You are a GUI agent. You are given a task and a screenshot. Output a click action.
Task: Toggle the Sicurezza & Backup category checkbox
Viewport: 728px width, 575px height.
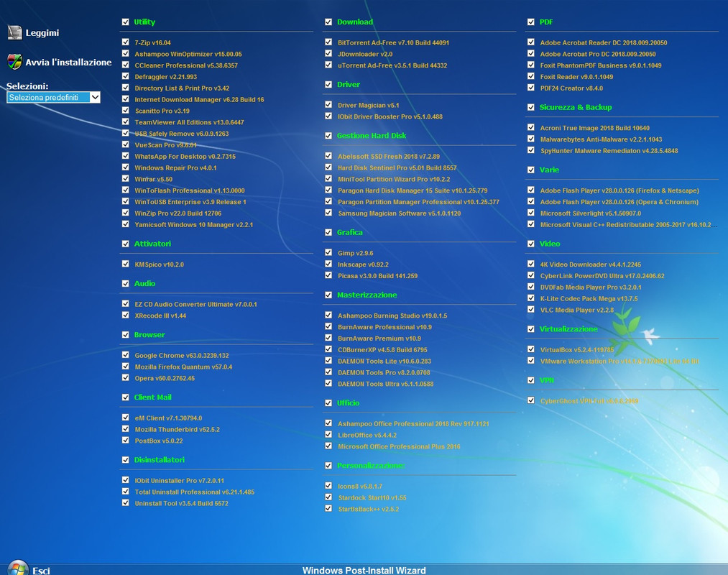click(x=530, y=107)
